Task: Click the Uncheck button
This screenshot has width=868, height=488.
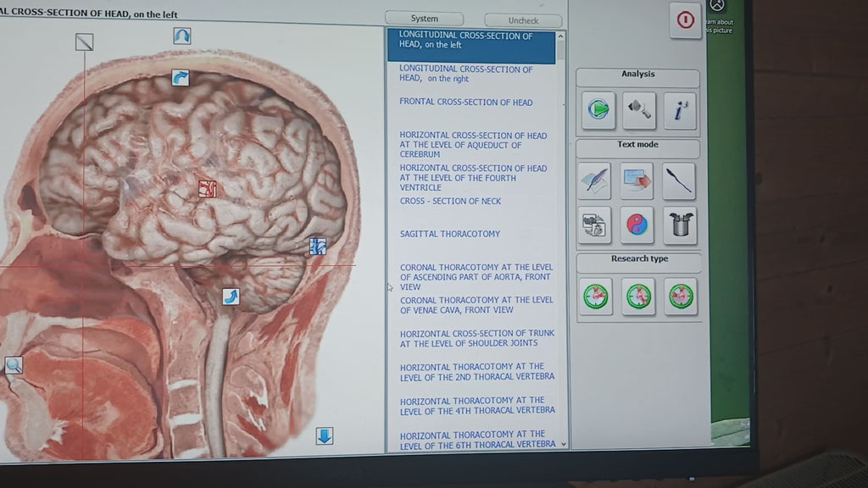Action: [523, 20]
